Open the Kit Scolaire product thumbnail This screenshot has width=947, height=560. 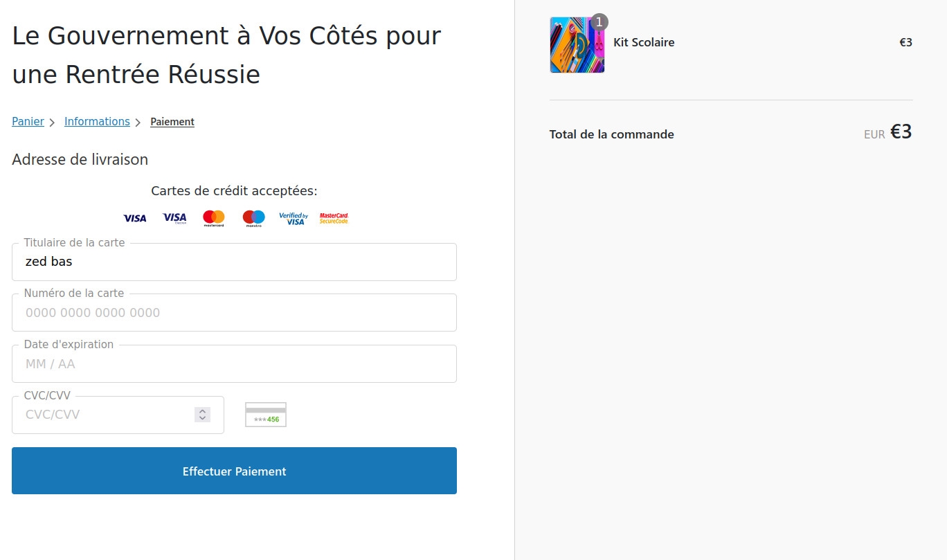pyautogui.click(x=577, y=44)
